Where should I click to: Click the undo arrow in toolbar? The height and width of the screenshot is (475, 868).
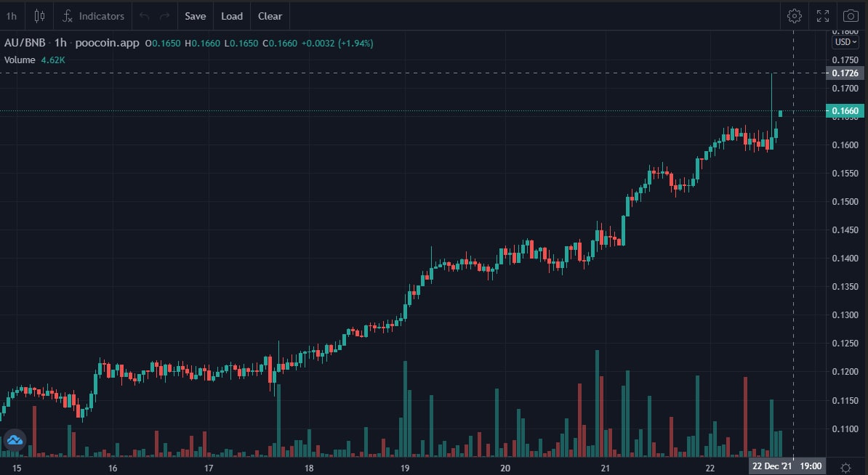(x=144, y=15)
